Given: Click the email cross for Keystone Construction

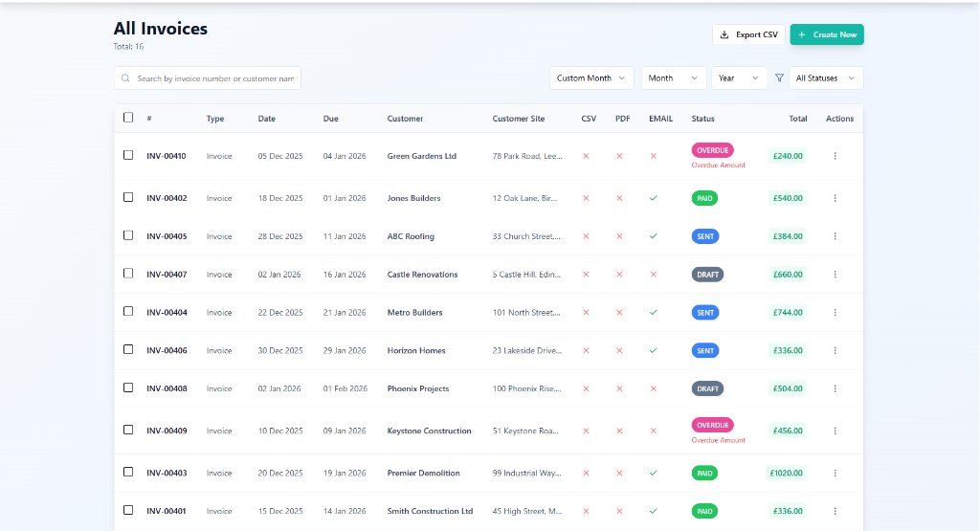Looking at the screenshot, I should coord(653,431).
